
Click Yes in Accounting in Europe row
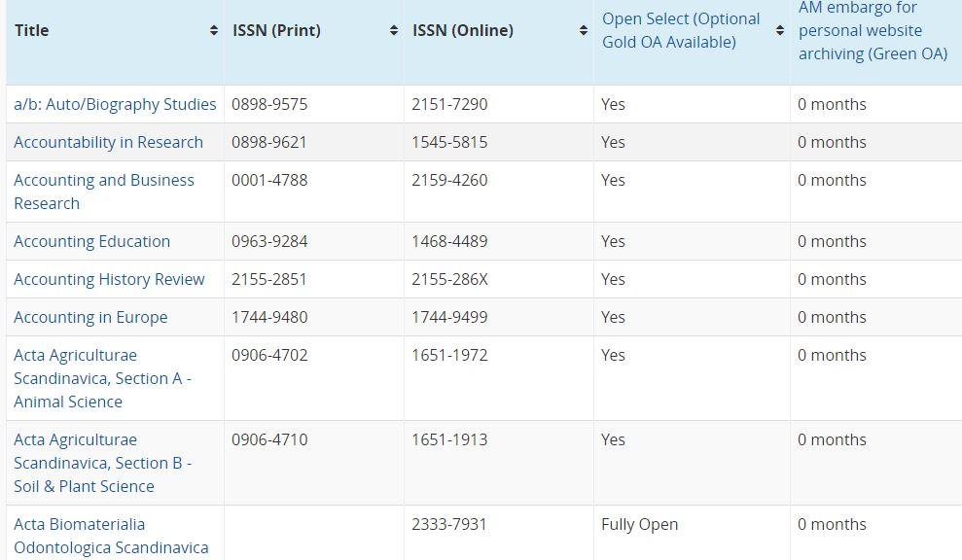pos(613,318)
